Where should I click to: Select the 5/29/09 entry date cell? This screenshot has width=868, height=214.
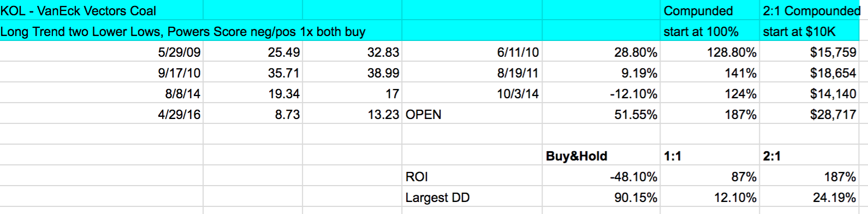pyautogui.click(x=102, y=52)
